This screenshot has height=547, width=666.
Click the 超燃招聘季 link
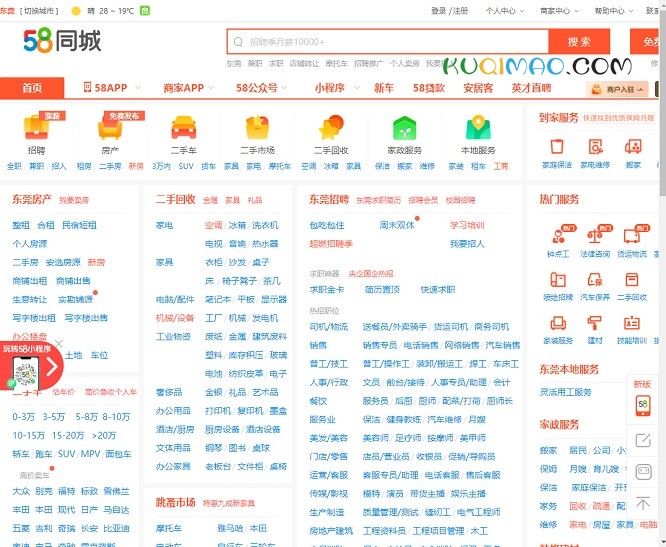point(331,244)
